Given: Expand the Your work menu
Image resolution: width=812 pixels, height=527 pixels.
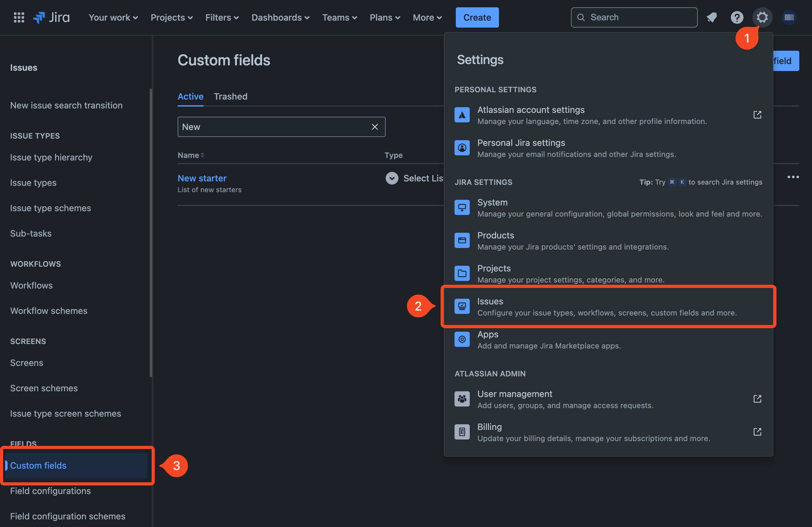Looking at the screenshot, I should point(113,17).
